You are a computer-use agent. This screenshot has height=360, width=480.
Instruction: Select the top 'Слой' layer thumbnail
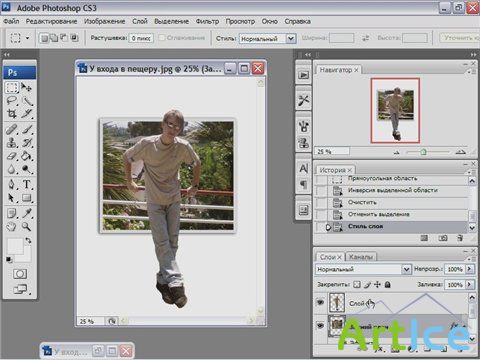pos(337,302)
